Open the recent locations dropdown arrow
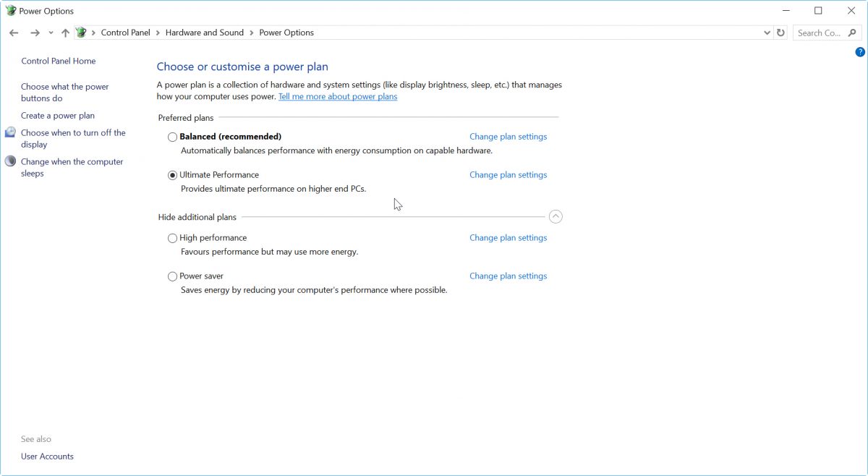Image resolution: width=868 pixels, height=476 pixels. 51,33
